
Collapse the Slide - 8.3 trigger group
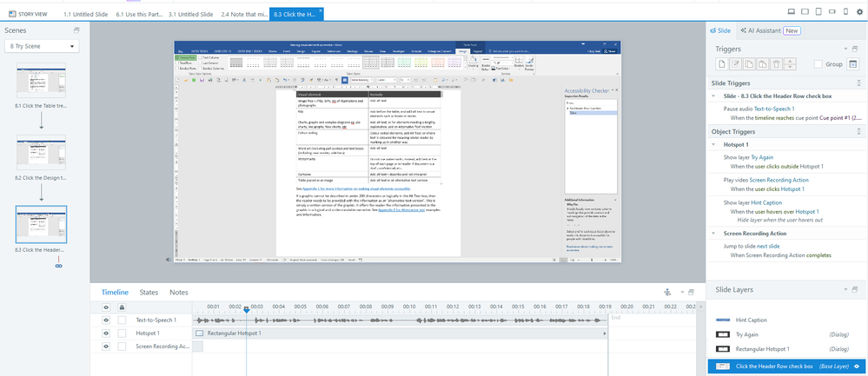[715, 96]
